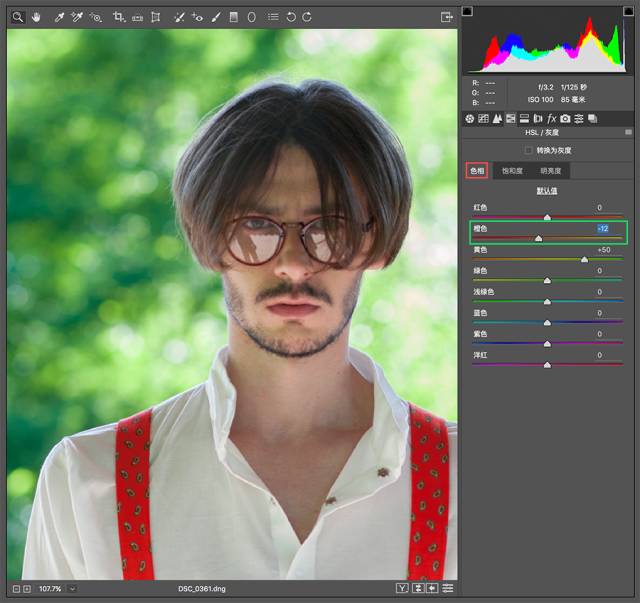Click the 洋红 value field
Image resolution: width=640 pixels, height=603 pixels.
[x=600, y=355]
